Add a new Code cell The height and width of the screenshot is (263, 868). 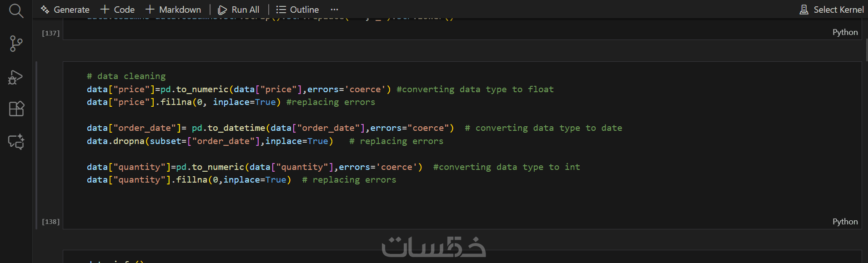tap(117, 10)
